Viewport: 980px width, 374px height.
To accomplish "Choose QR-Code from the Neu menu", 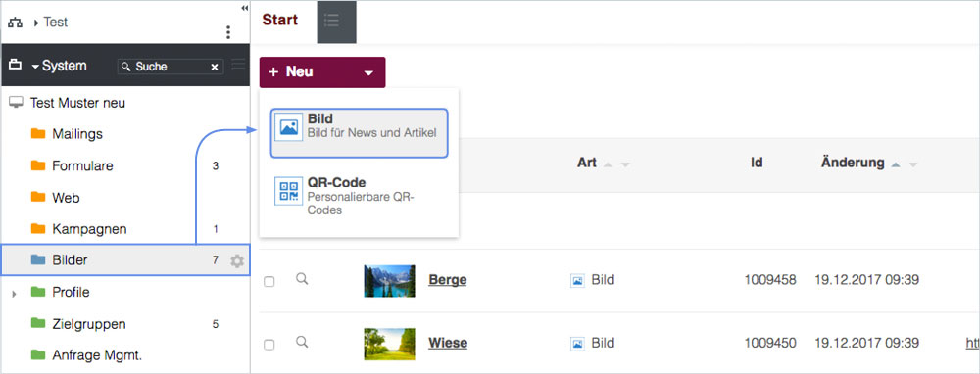I will (x=360, y=196).
